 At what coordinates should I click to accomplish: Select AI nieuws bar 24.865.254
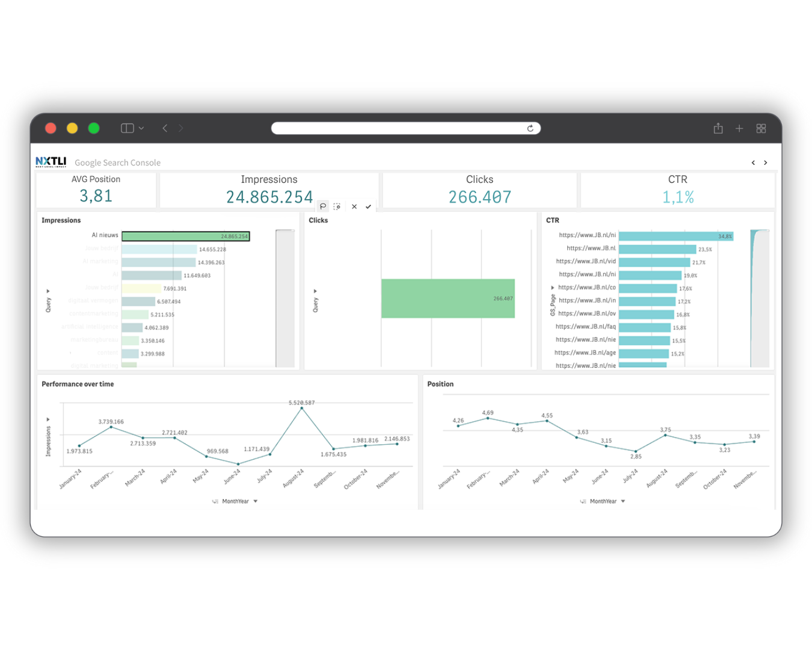185,237
